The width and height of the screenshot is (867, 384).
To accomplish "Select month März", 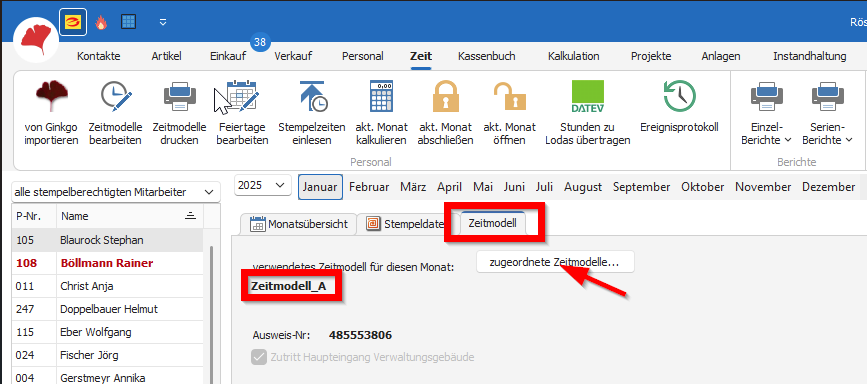I will coord(414,186).
